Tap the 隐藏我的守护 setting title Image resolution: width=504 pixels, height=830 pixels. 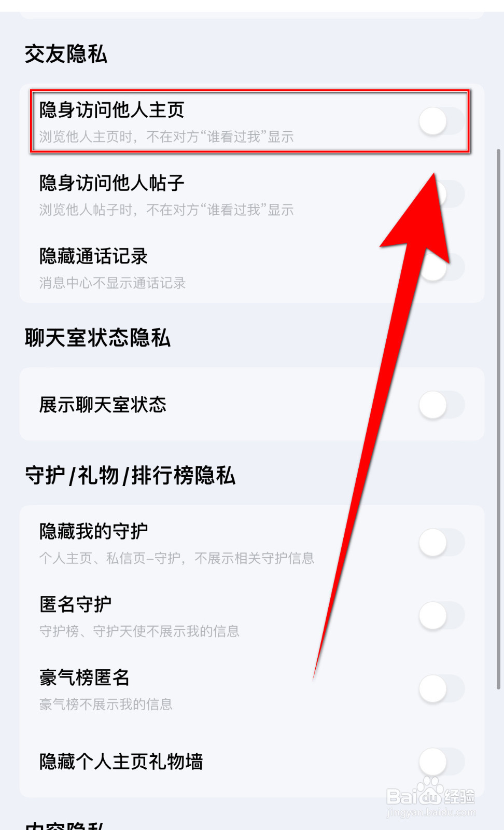(x=94, y=531)
